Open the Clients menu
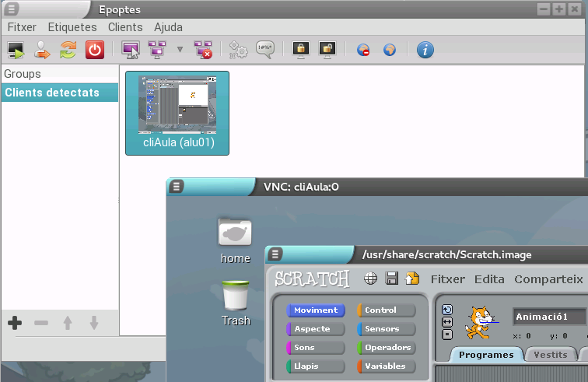The height and width of the screenshot is (382, 588). [x=125, y=27]
